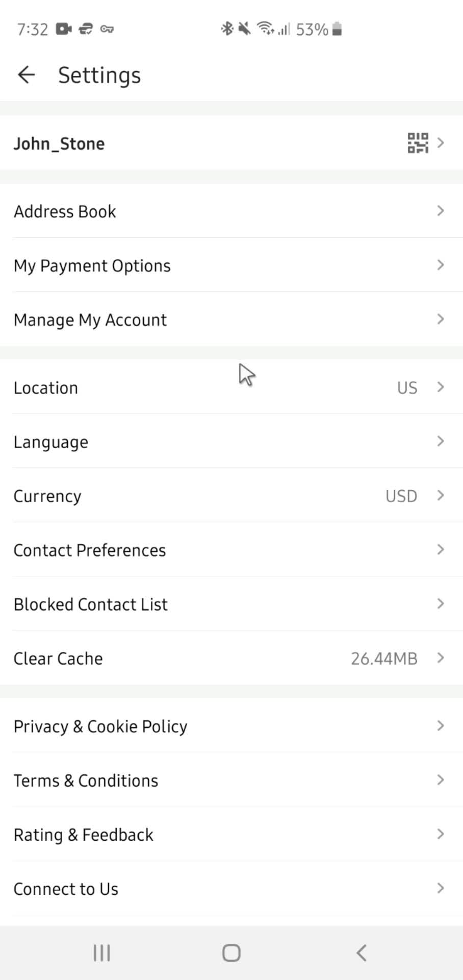Tap the Android back navigation button

coord(361,952)
